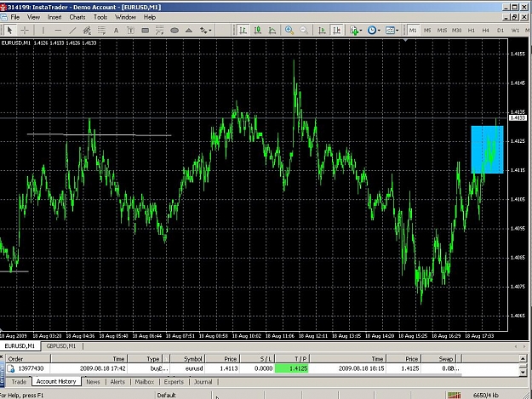
Task: Select the Fibonacci Fan lines tool
Action: tap(160, 31)
